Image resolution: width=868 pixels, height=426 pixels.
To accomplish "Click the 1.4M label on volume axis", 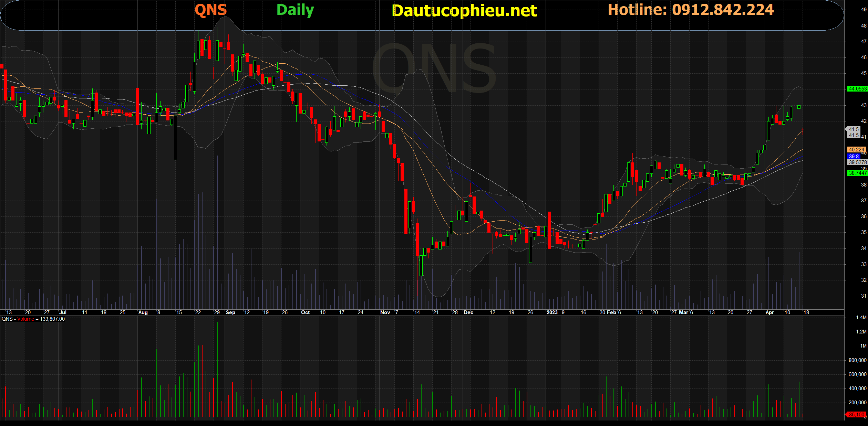I will 861,318.
